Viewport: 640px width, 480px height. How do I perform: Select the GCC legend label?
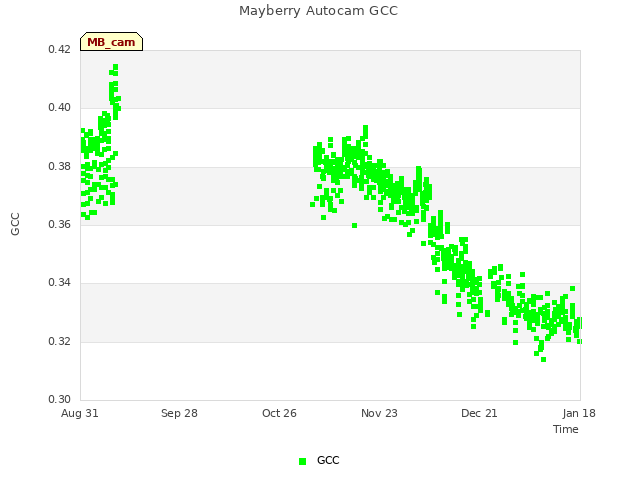[328, 460]
